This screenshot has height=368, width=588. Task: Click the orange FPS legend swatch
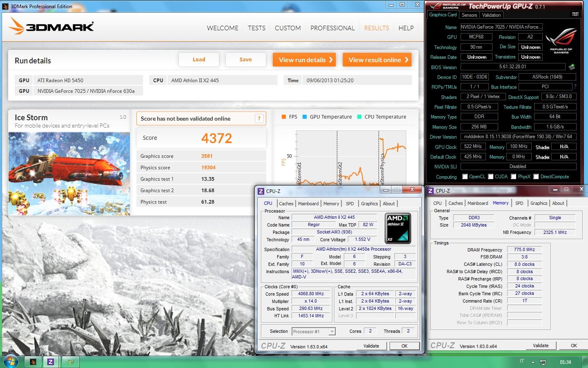[x=284, y=117]
